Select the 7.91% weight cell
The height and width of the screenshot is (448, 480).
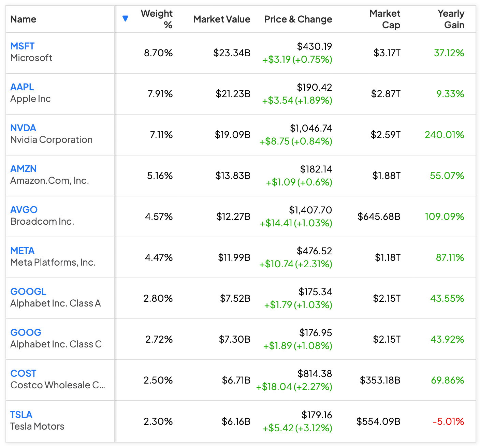tap(160, 94)
